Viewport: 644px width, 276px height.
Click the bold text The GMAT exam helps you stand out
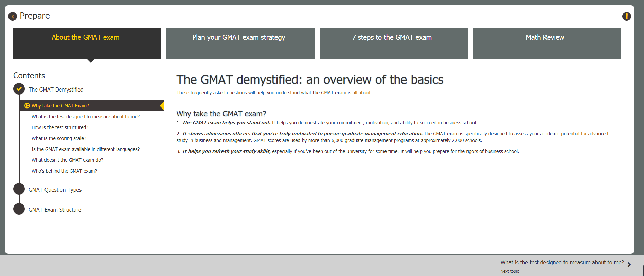tap(226, 123)
